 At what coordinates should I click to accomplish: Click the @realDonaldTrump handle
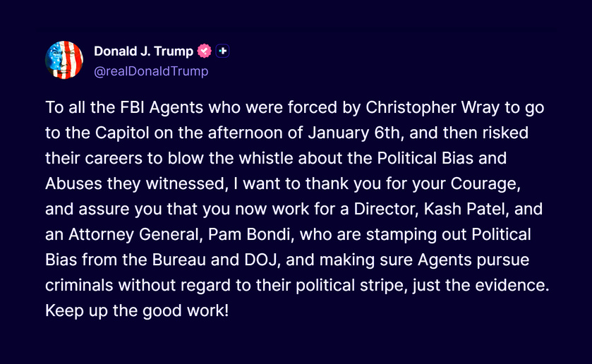pos(151,71)
